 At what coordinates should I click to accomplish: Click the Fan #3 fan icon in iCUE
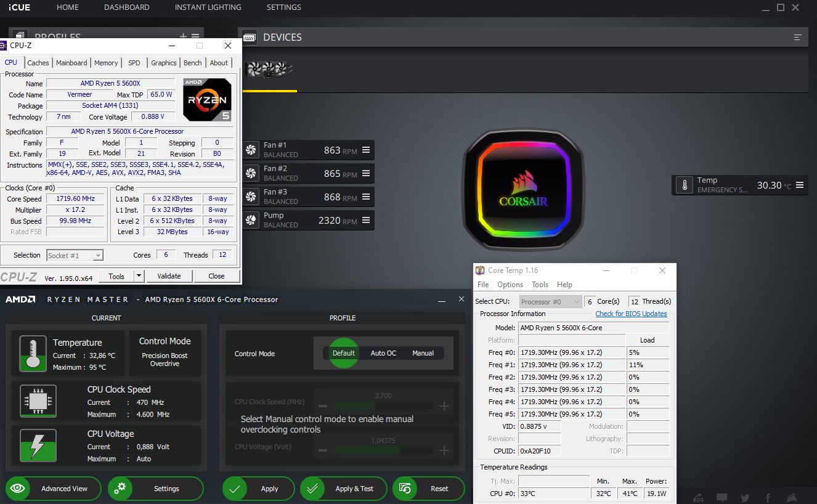coord(251,197)
